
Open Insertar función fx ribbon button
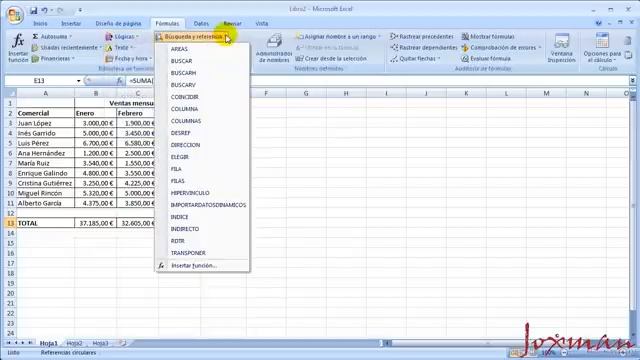point(18,48)
